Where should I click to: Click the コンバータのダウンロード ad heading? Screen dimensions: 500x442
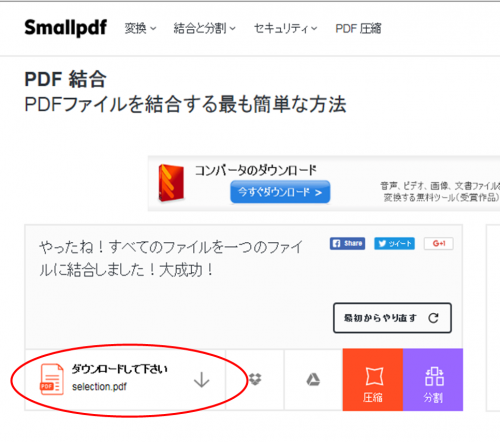(x=256, y=170)
